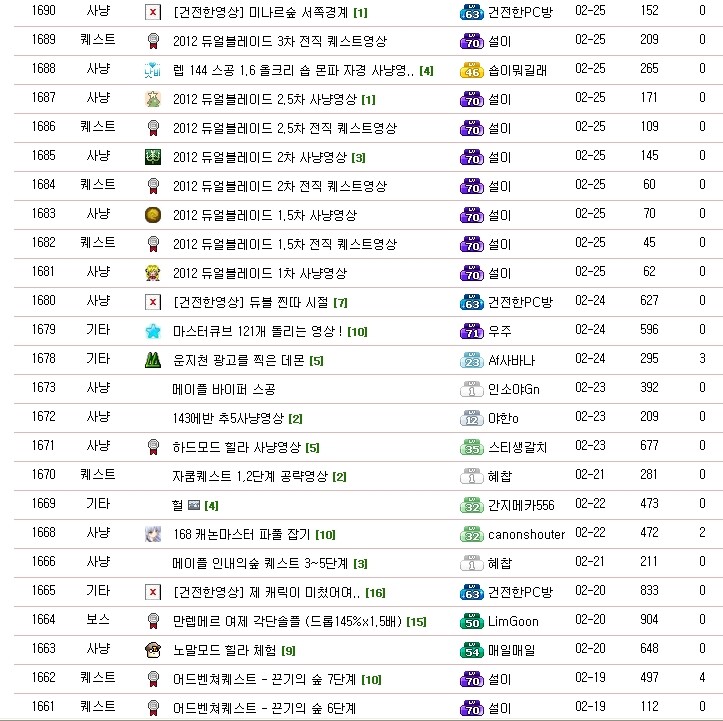Click date 02-24 on post 1678

(x=590, y=358)
